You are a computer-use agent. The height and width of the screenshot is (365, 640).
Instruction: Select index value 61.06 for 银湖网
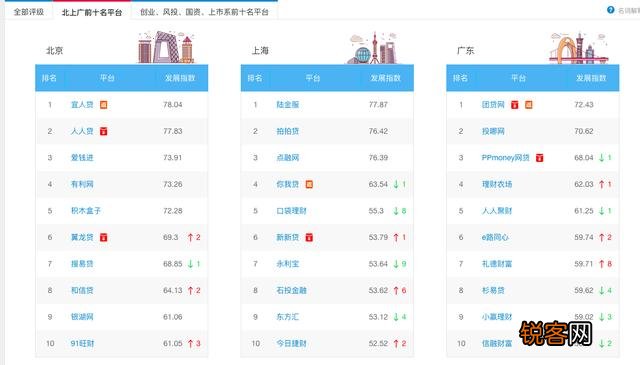pos(173,317)
